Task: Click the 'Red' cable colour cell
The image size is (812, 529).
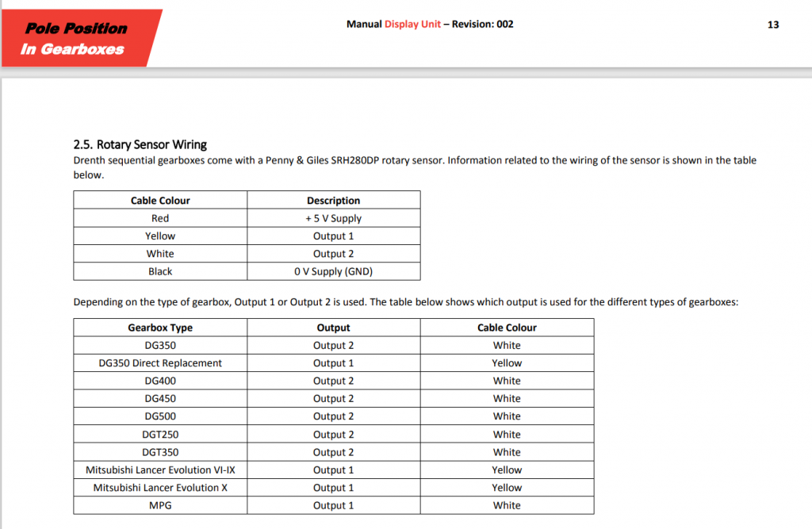Action: pyautogui.click(x=160, y=218)
